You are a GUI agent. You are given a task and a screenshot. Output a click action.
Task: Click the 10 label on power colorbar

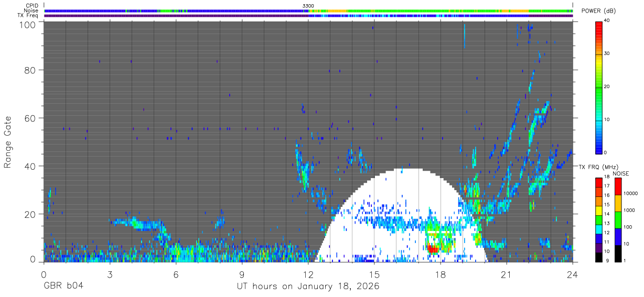(608, 119)
